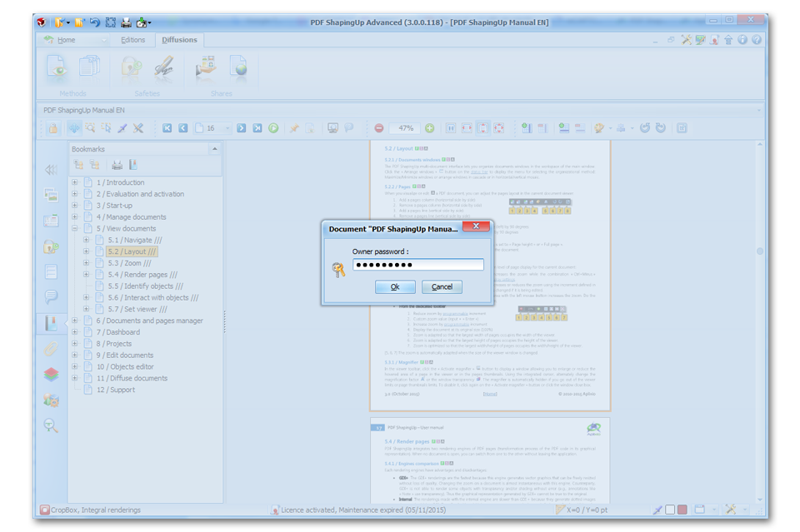
Task: Click the double-arrow collapse icon in left sidebar
Action: pos(51,170)
